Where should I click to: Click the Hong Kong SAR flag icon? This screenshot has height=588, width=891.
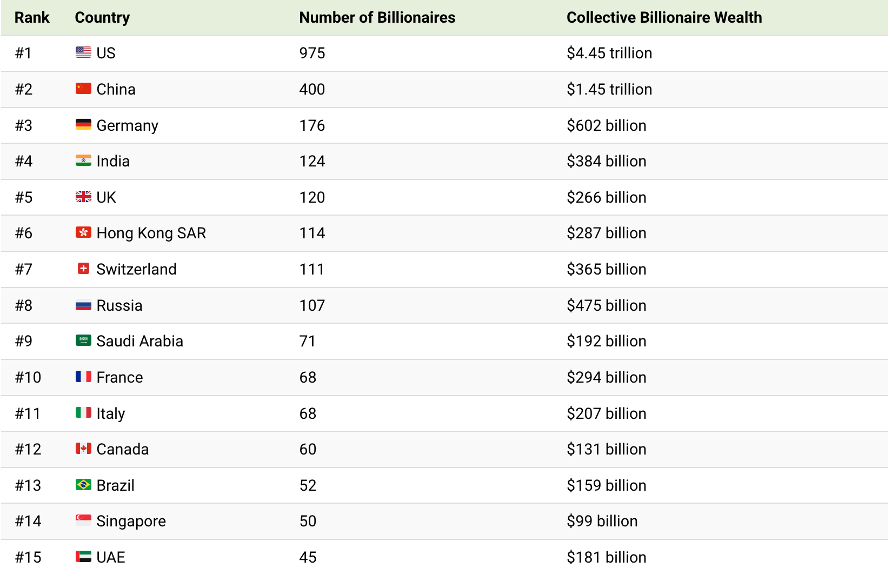coord(83,232)
